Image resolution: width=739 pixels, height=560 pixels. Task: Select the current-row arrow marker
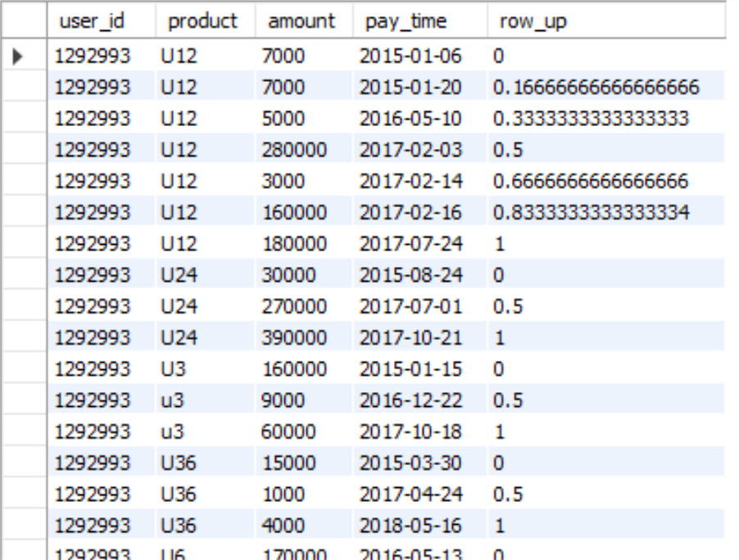(x=18, y=56)
